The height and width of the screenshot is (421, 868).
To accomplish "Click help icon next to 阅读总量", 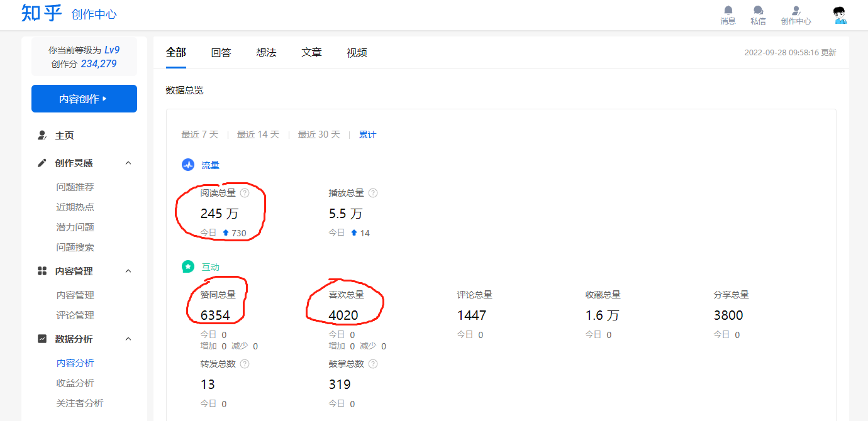I will (x=245, y=193).
